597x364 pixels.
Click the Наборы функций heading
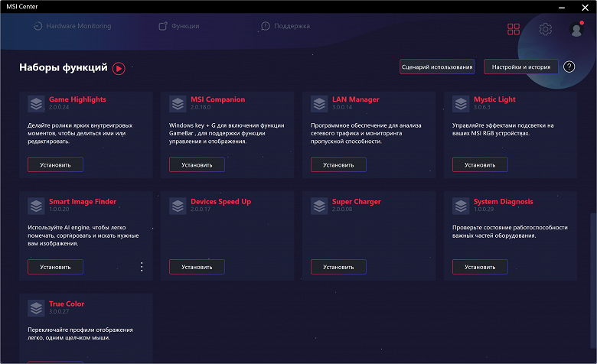pos(64,68)
